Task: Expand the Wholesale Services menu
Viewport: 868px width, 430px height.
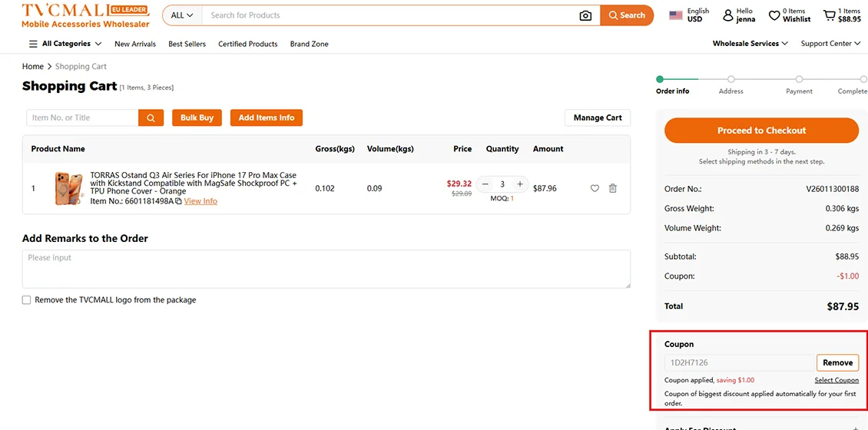Action: tap(750, 44)
